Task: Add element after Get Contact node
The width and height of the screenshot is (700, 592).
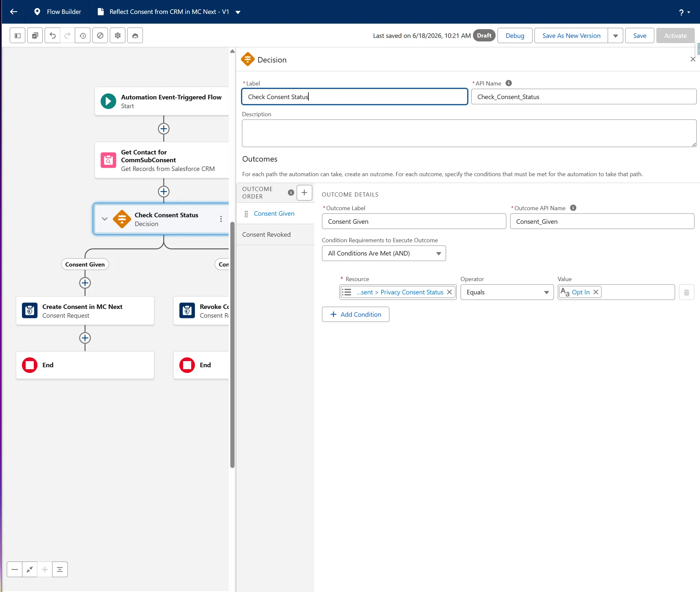Action: 164,192
